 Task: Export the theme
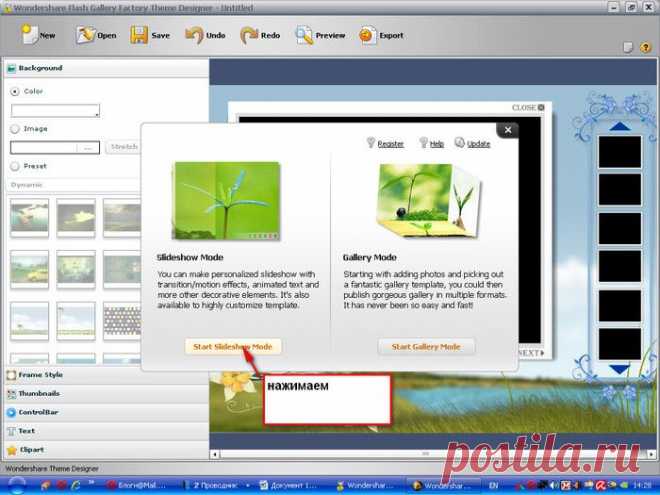pos(381,35)
